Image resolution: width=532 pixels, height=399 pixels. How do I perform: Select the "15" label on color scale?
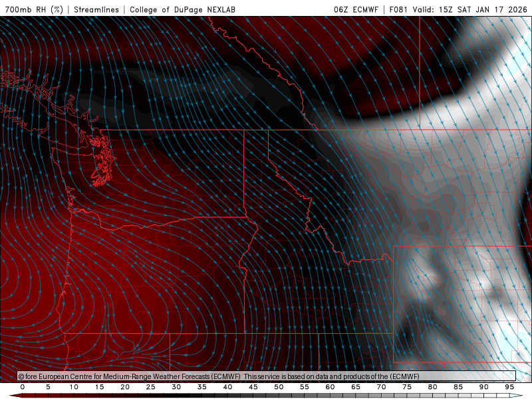pyautogui.click(x=99, y=387)
